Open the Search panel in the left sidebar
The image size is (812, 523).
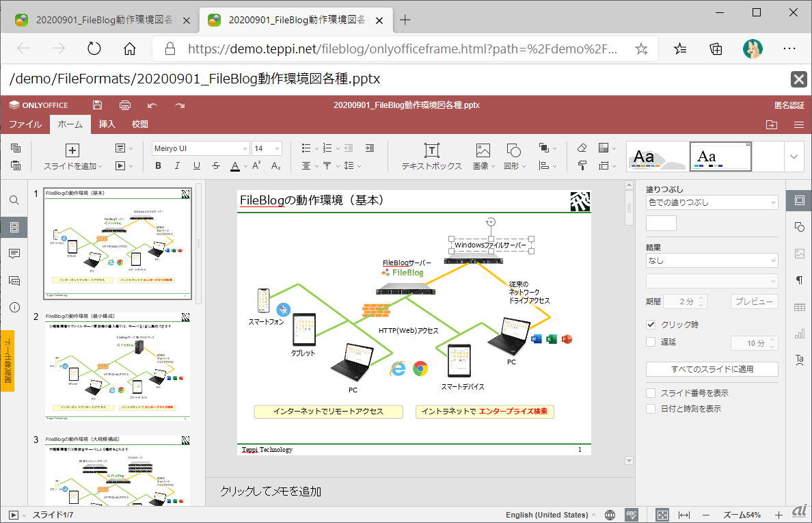pyautogui.click(x=14, y=200)
